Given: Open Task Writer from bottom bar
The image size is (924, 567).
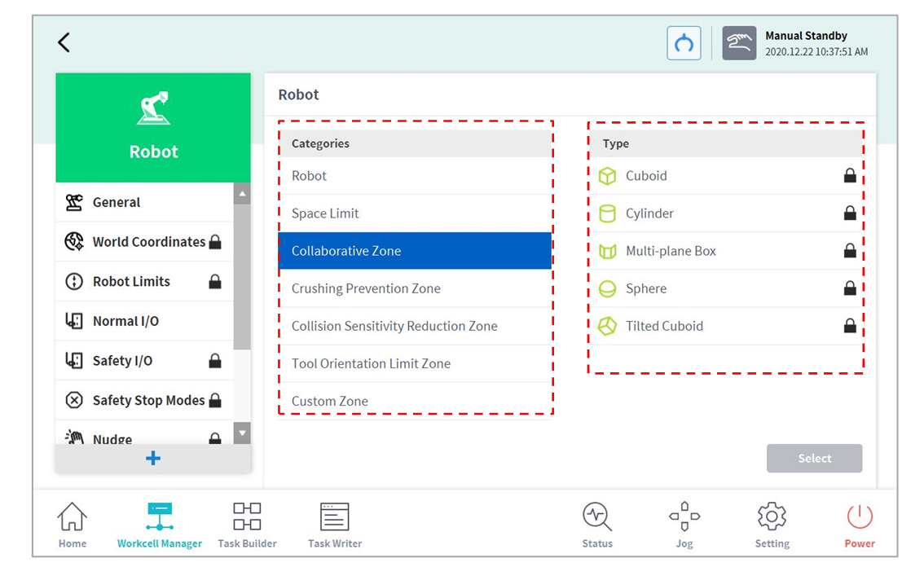Looking at the screenshot, I should point(334,525).
